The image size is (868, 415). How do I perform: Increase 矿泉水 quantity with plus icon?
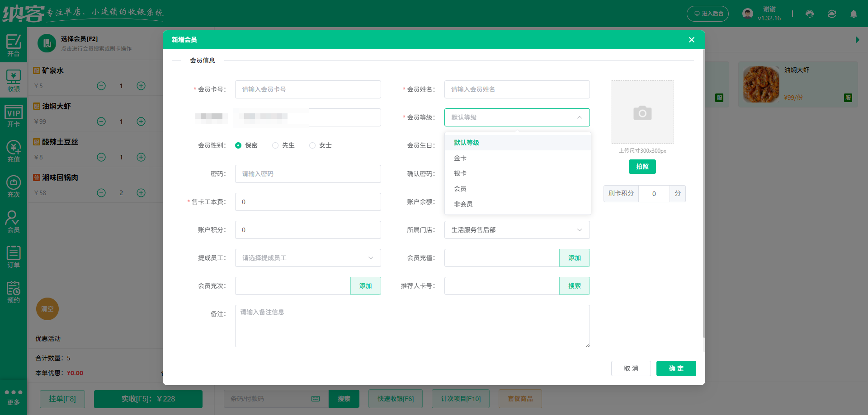[x=141, y=86]
